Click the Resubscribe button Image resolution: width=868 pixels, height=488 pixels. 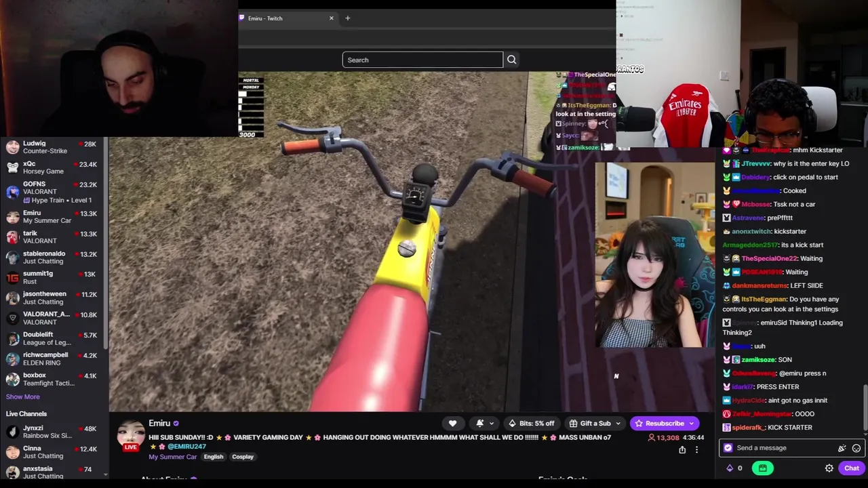pos(659,424)
